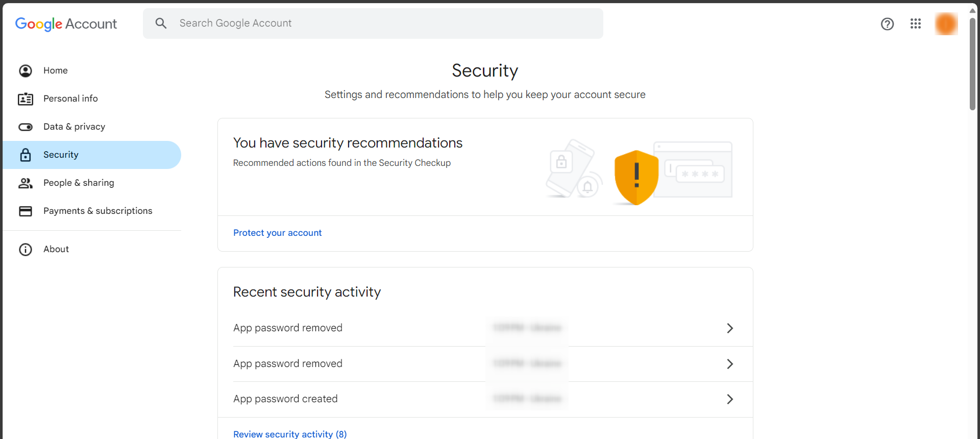Click the yellow security warning shield
This screenshot has width=980, height=439.
[x=636, y=177]
